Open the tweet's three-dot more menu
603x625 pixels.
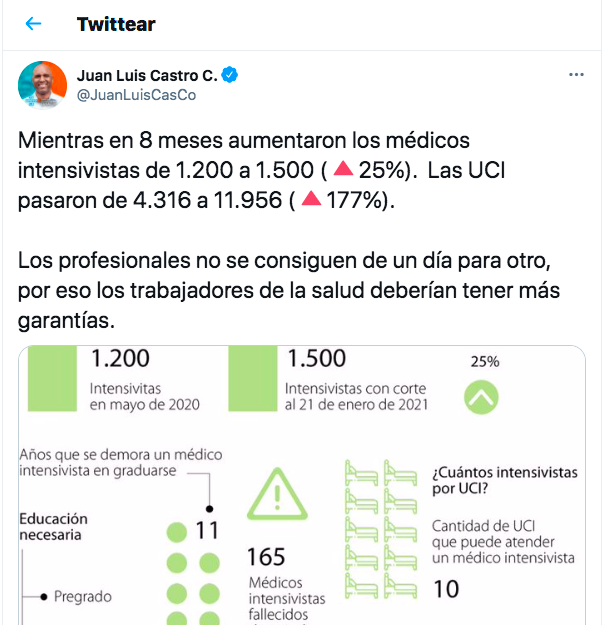click(x=576, y=75)
